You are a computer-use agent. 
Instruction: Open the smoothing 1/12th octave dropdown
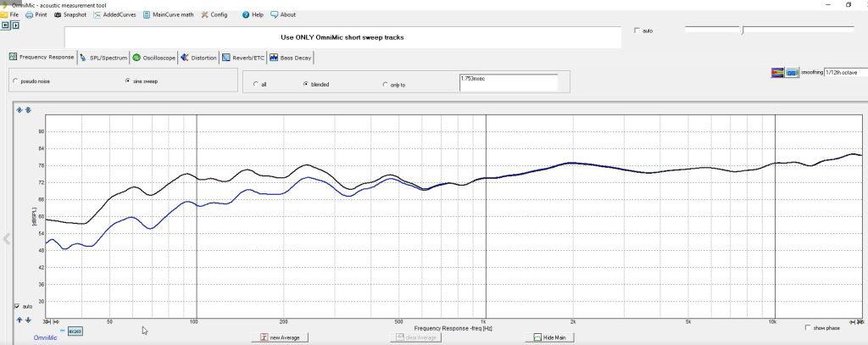pyautogui.click(x=834, y=73)
